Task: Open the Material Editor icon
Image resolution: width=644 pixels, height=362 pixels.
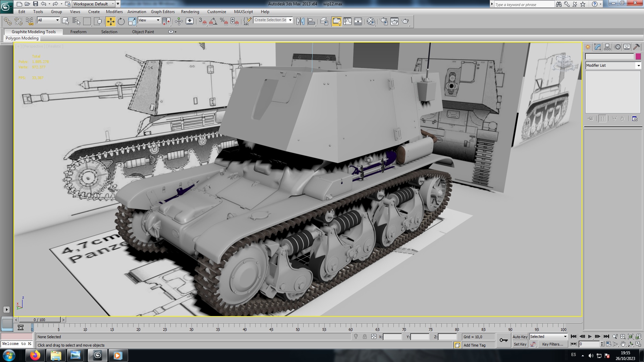Action: click(x=371, y=21)
